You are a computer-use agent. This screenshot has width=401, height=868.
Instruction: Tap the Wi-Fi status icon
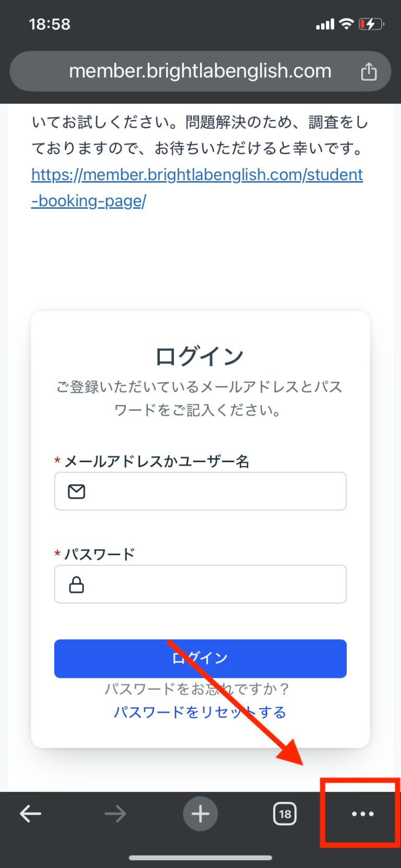346,24
